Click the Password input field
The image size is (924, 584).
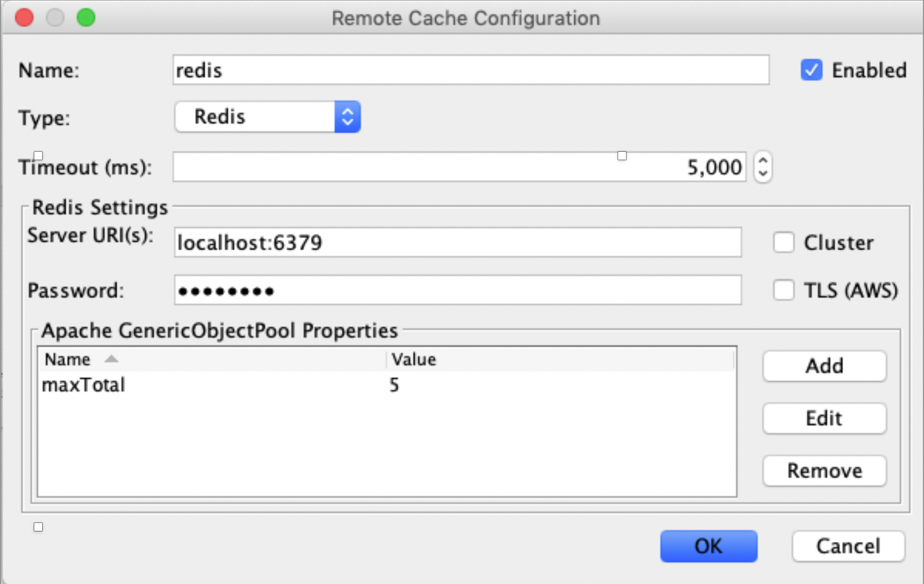coord(457,290)
